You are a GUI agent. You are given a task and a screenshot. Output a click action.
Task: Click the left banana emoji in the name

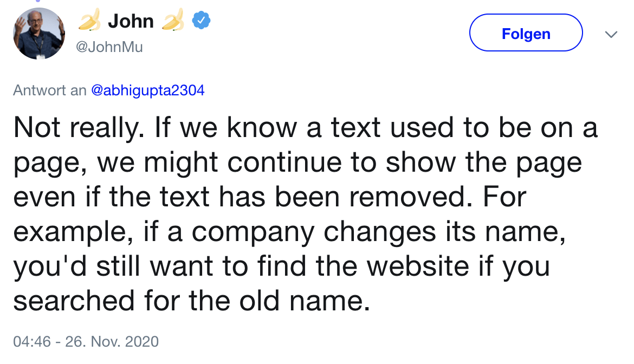click(x=90, y=21)
